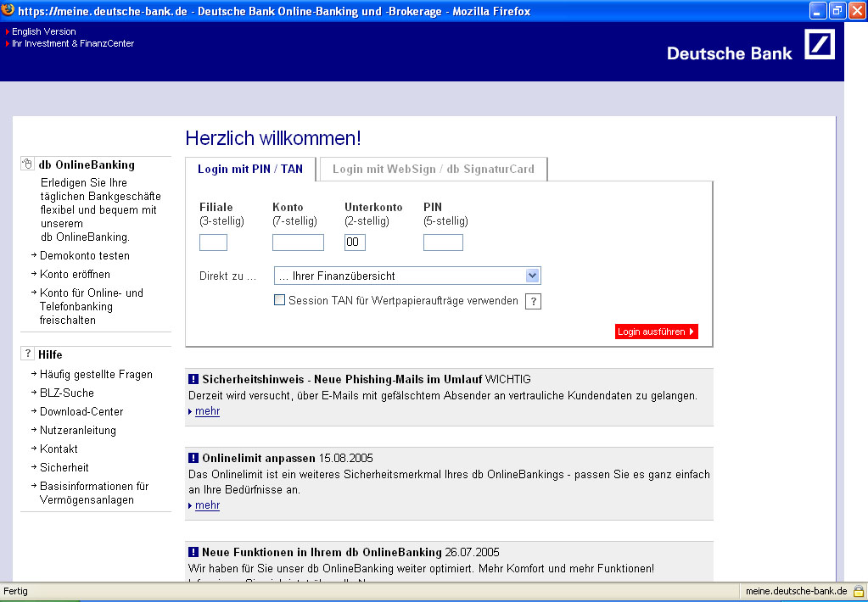This screenshot has width=868, height=602.
Task: Click the Fertig status text
Action: 15,591
